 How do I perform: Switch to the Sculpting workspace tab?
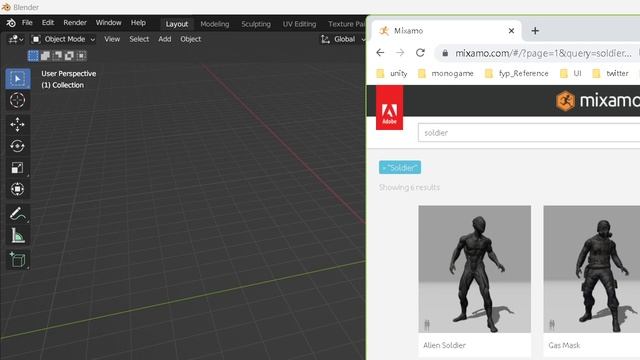(256, 24)
